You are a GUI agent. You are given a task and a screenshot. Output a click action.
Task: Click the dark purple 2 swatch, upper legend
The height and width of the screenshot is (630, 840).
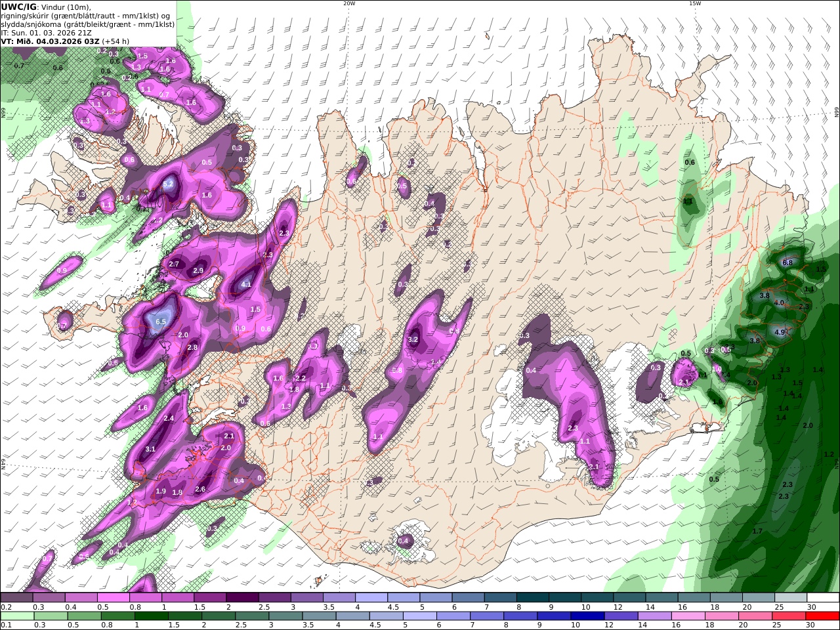coord(242,598)
